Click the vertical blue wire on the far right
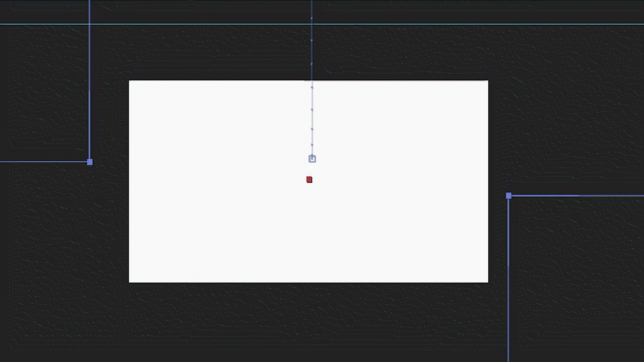Image resolution: width=644 pixels, height=362 pixels. coord(508,285)
